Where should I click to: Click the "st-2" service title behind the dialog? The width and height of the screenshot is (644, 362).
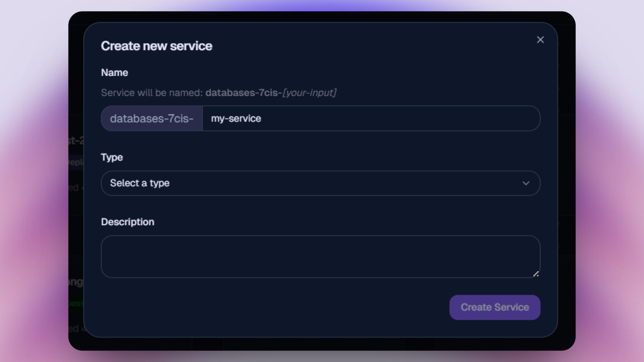[x=75, y=140]
